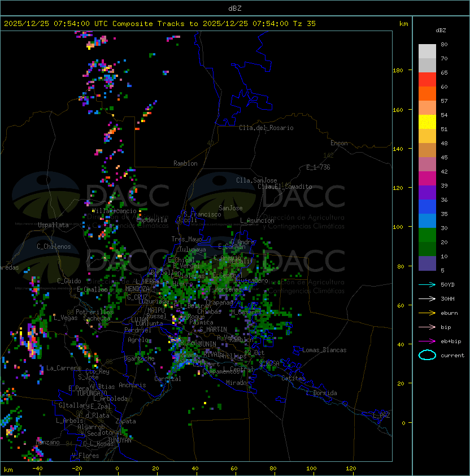Click the 'TUNUYAN' map label
The height and width of the screenshot is (476, 470).
[120, 440]
